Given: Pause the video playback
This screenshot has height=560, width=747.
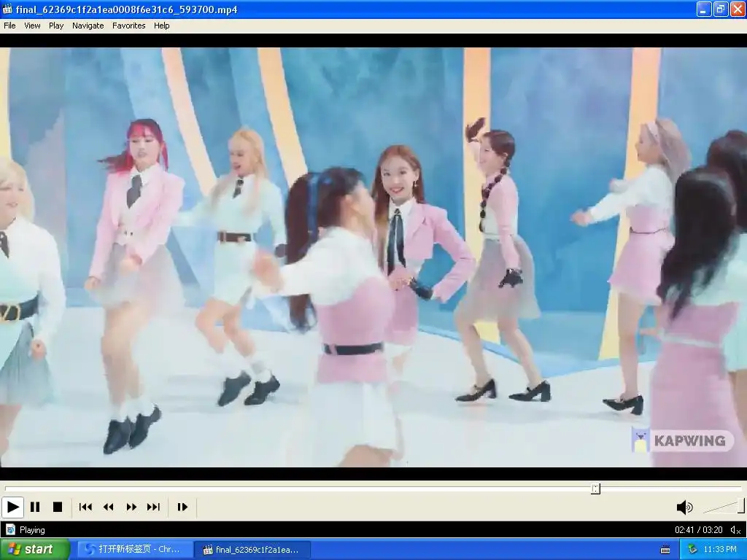Looking at the screenshot, I should click(35, 507).
